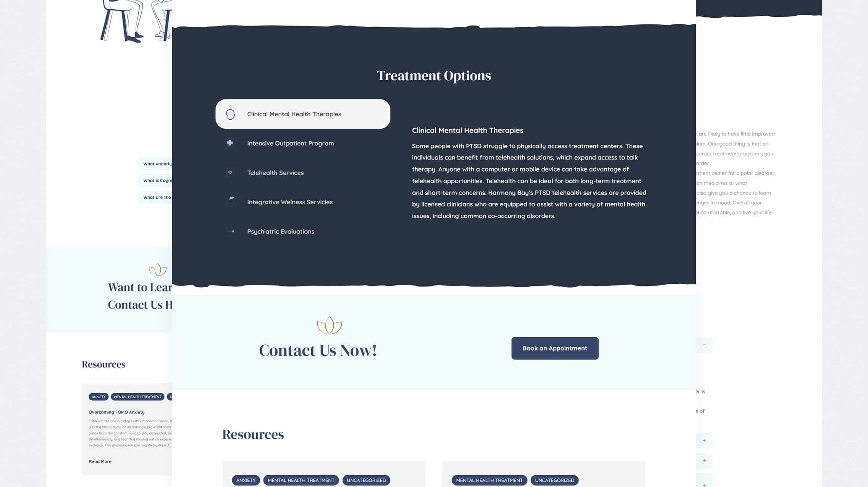Toggle UNCATEGORIZED filter tag

click(366, 480)
